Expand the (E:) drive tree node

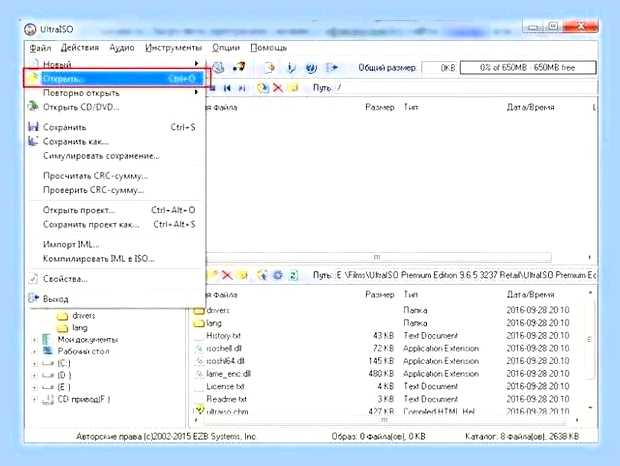pyautogui.click(x=34, y=387)
